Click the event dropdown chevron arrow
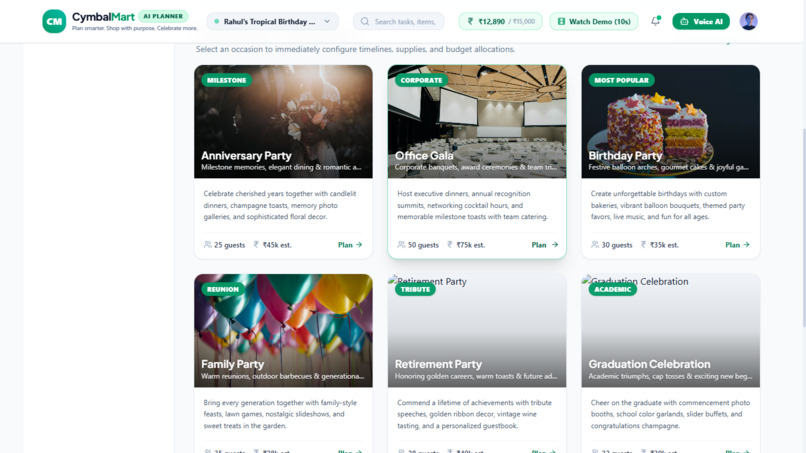The width and height of the screenshot is (806, 453). tap(327, 22)
